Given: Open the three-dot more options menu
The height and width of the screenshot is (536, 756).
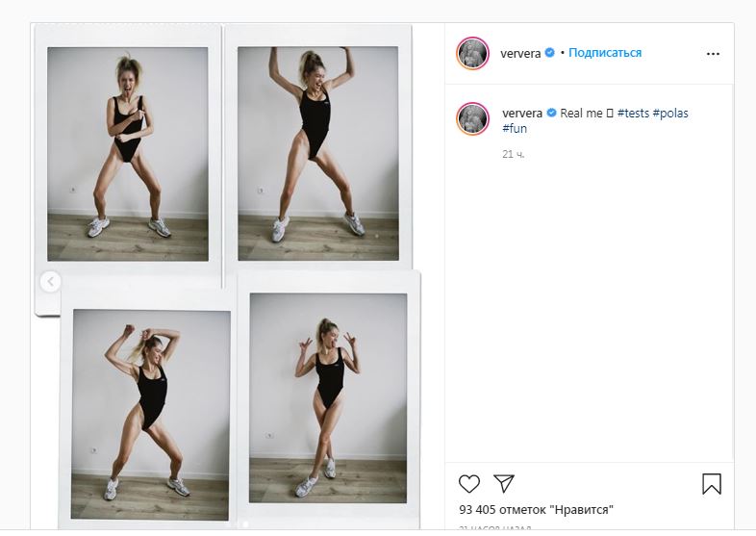Looking at the screenshot, I should click(x=713, y=54).
